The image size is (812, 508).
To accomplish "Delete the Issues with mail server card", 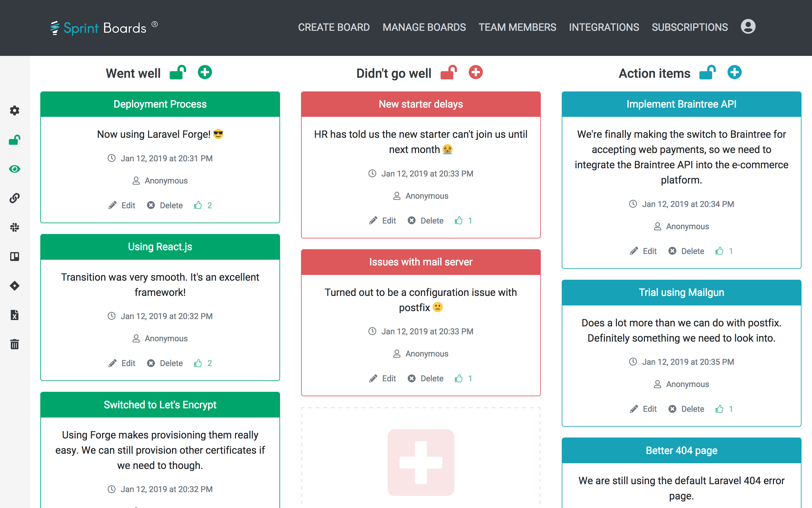I will pos(425,379).
